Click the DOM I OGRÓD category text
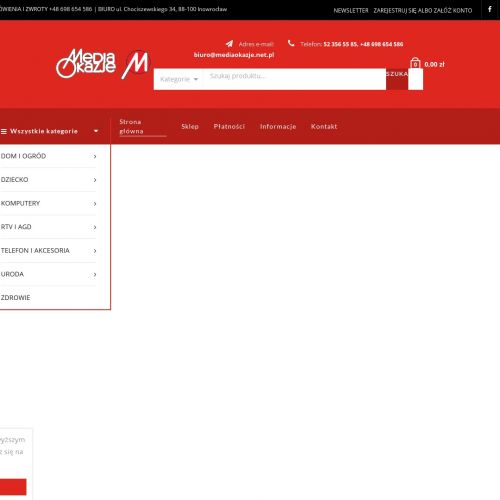 tap(23, 156)
